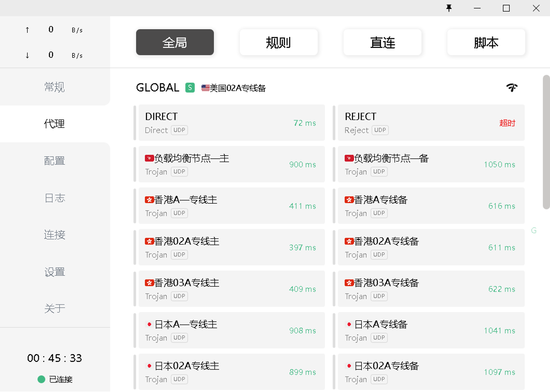Select the DIRECT proxy node
This screenshot has width=550, height=392.
[232, 123]
